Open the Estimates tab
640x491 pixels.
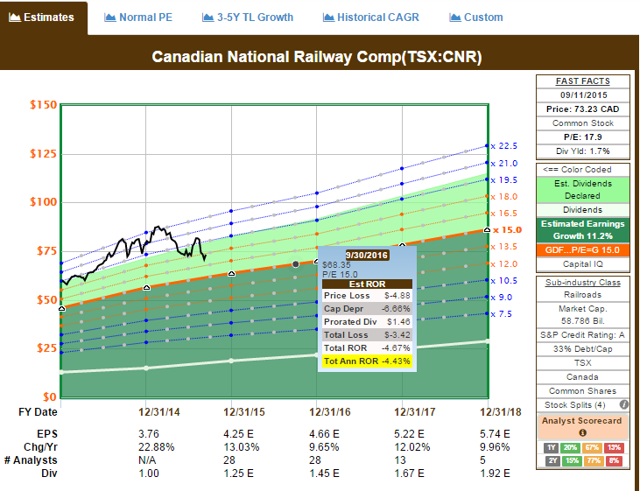[x=42, y=18]
